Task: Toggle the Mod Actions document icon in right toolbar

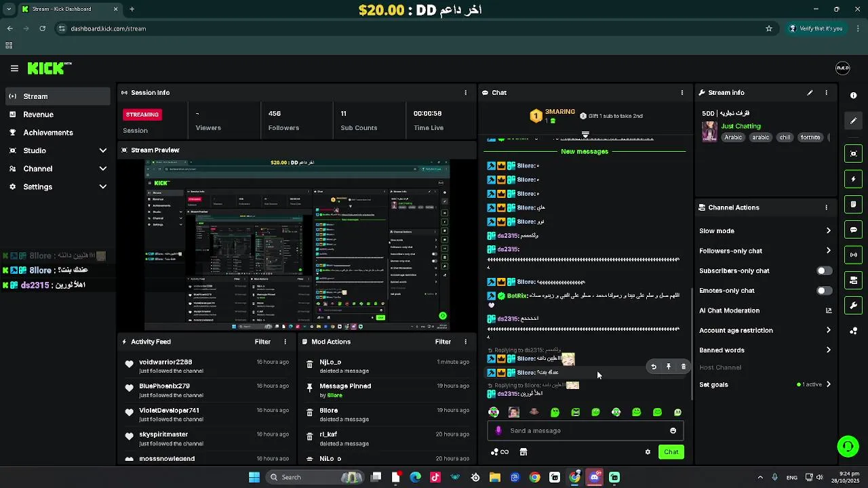Action: tap(854, 204)
